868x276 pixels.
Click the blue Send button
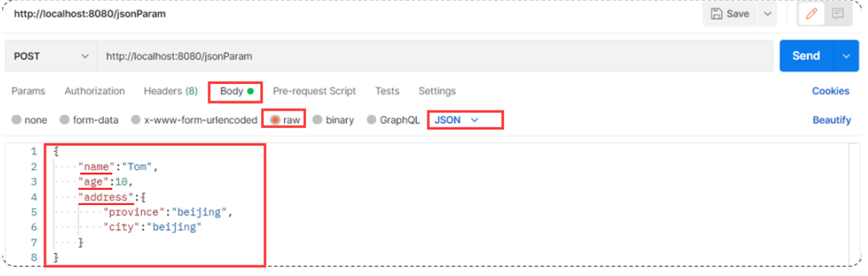[x=806, y=56]
